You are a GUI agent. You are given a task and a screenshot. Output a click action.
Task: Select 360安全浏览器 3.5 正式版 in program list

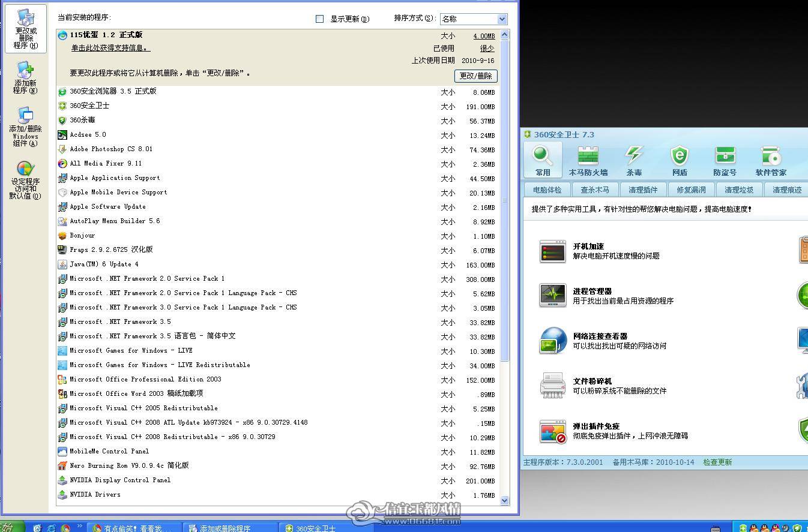(x=278, y=92)
